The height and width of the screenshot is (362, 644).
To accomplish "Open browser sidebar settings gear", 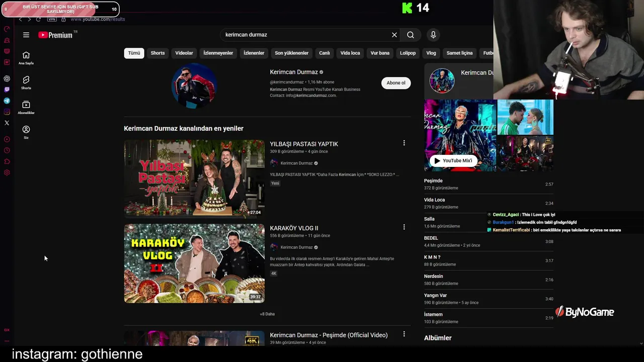I will tap(7, 172).
